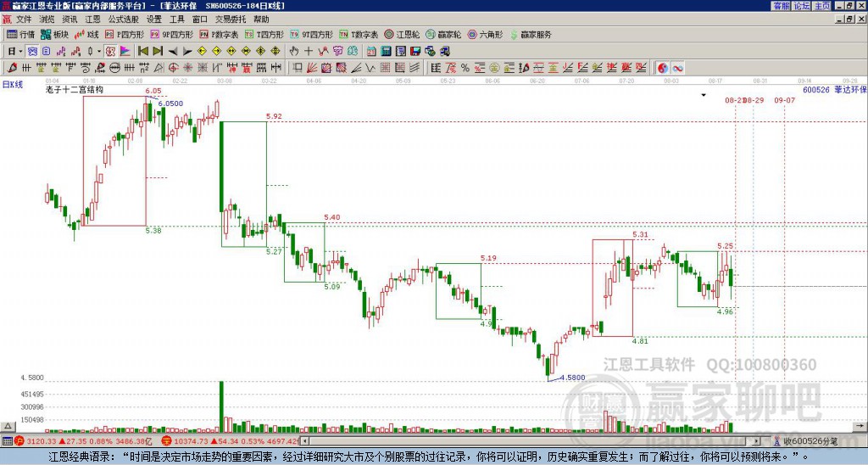Open the 资讯 menu

[x=70, y=20]
